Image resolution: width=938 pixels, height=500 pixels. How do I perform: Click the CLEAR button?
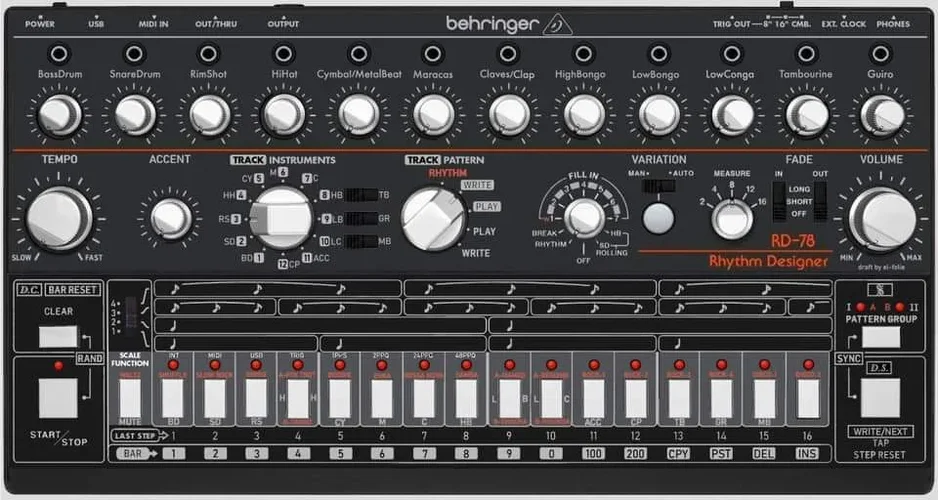click(x=58, y=337)
